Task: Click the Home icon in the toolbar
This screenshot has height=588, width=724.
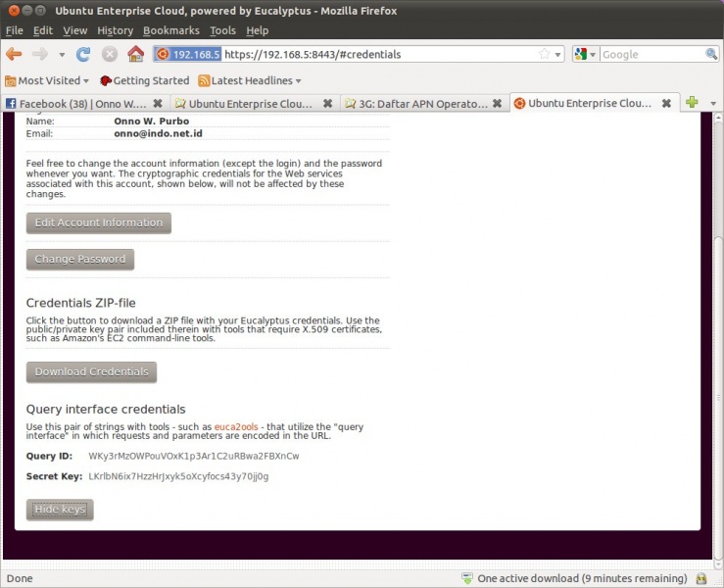Action: click(x=135, y=54)
